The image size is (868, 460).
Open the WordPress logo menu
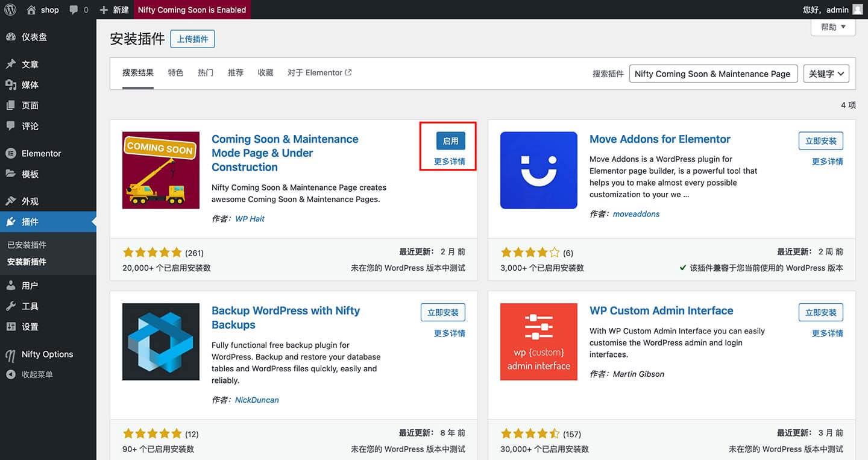coord(10,10)
